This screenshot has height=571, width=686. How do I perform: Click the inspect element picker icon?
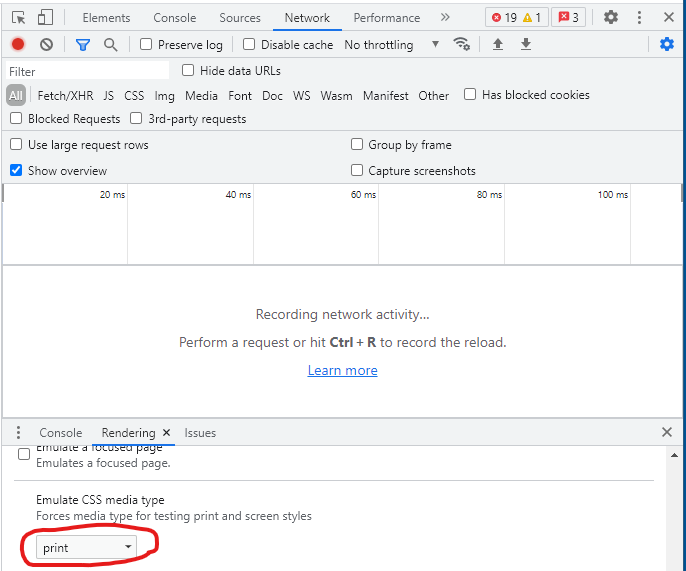coord(18,18)
